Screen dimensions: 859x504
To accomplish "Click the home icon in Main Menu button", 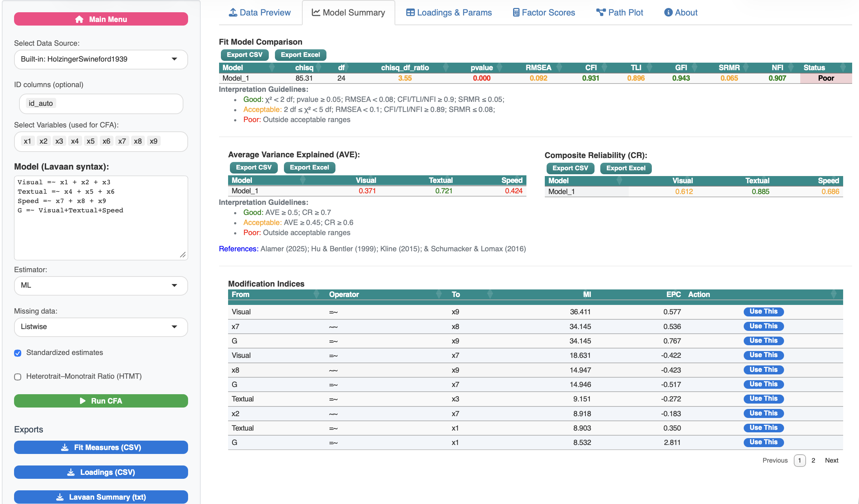I will pos(79,19).
